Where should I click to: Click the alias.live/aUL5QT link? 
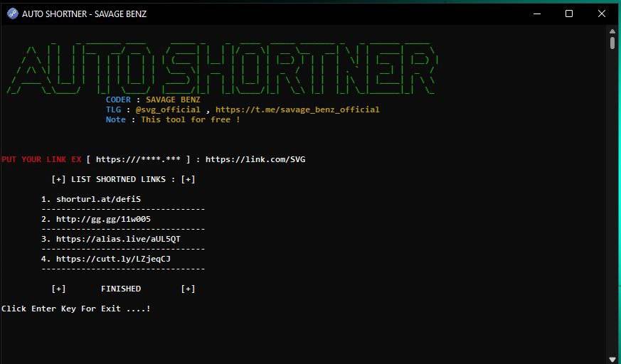tap(118, 239)
